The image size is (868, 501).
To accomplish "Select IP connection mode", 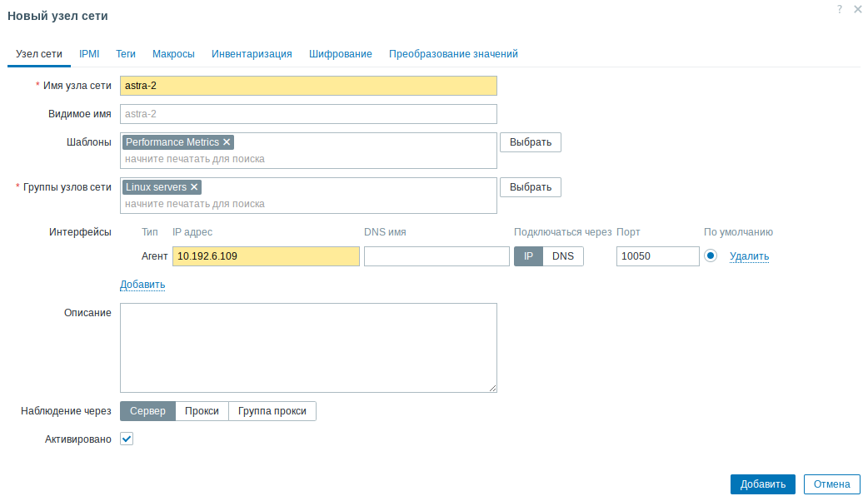I will pos(528,256).
